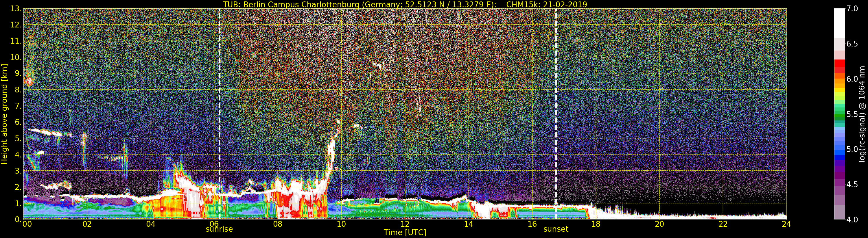Screen dimensions: 868x238
Task: Select the "1." height axis tick label
Action: click(18, 203)
